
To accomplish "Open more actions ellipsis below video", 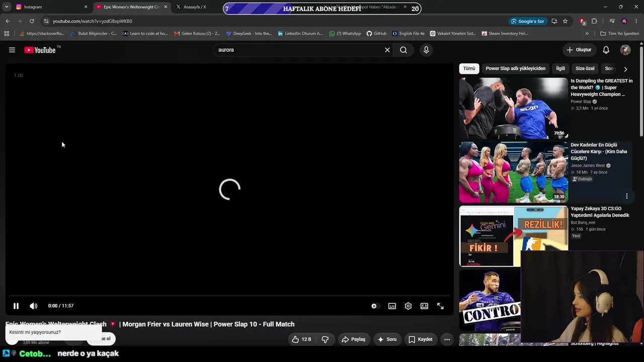I will pyautogui.click(x=447, y=339).
